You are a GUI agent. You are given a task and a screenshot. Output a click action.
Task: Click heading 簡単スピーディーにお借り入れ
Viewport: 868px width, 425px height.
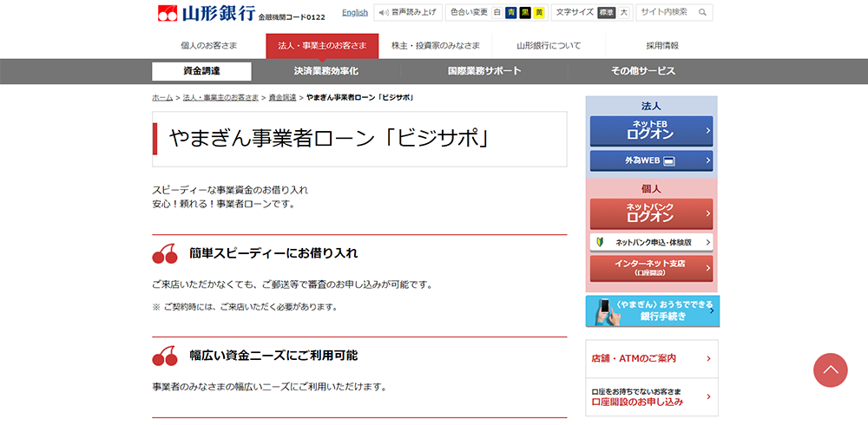coord(273,253)
